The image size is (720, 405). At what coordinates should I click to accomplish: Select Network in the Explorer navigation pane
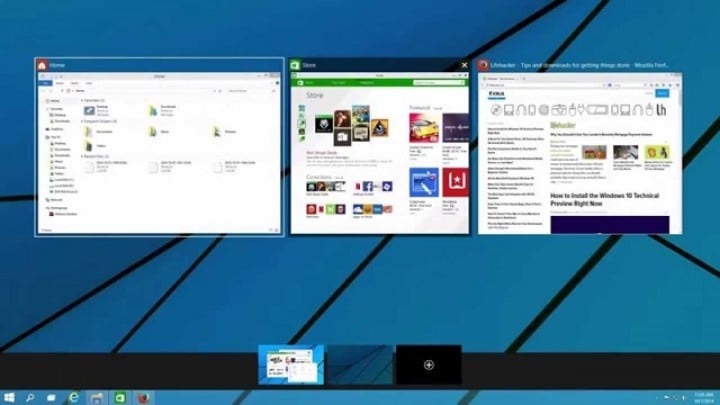click(54, 200)
